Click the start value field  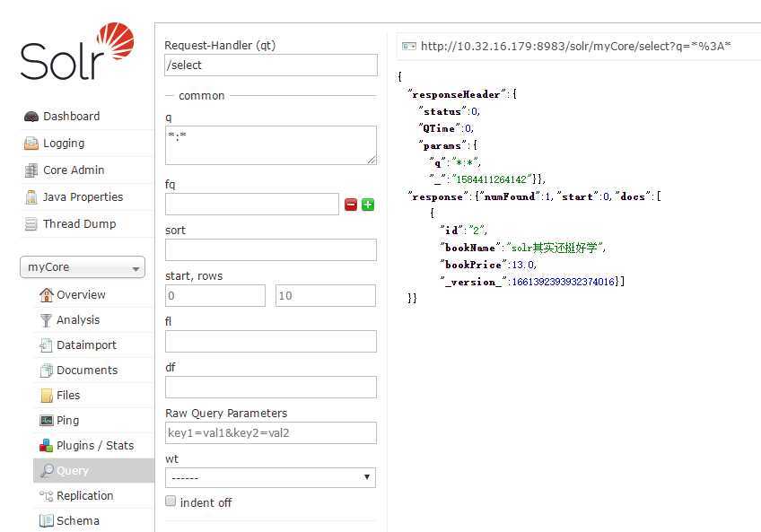(215, 296)
